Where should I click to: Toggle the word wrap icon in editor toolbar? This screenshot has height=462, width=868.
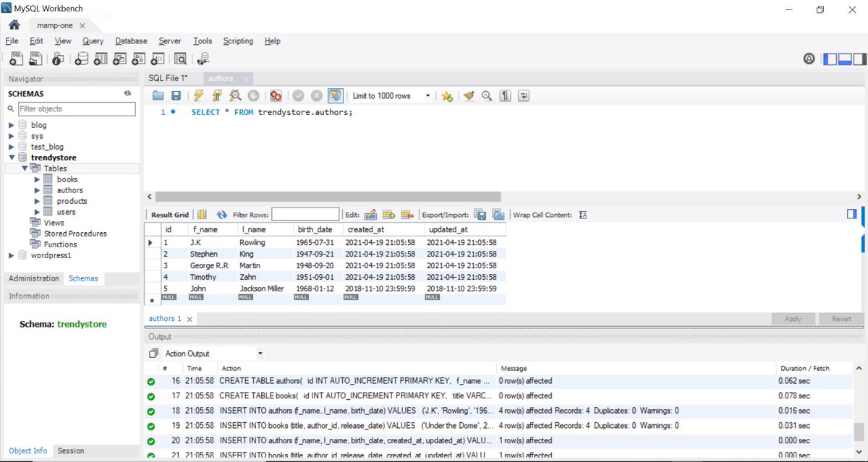[524, 95]
